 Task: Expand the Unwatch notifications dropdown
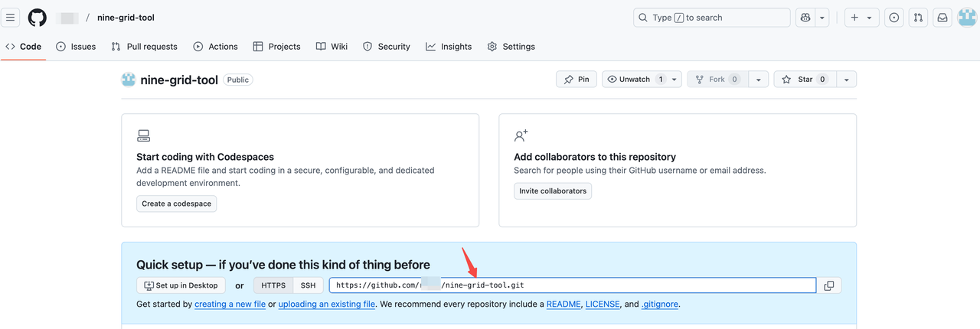pyautogui.click(x=674, y=80)
